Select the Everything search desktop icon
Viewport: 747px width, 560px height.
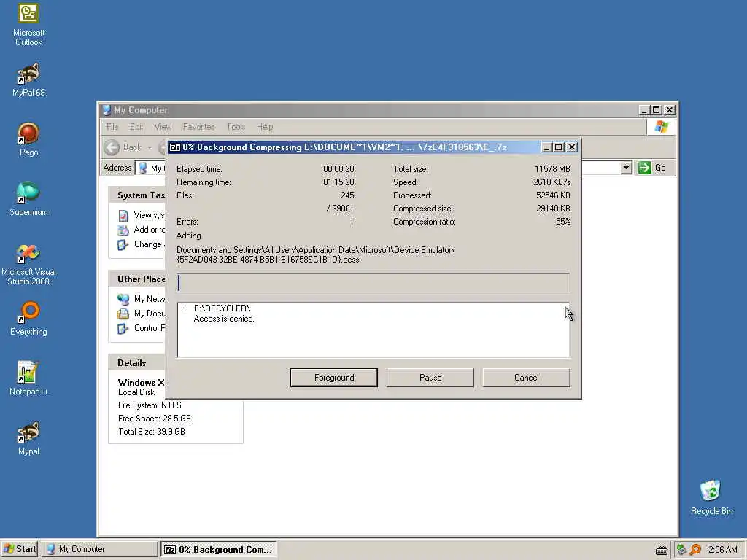tap(28, 318)
